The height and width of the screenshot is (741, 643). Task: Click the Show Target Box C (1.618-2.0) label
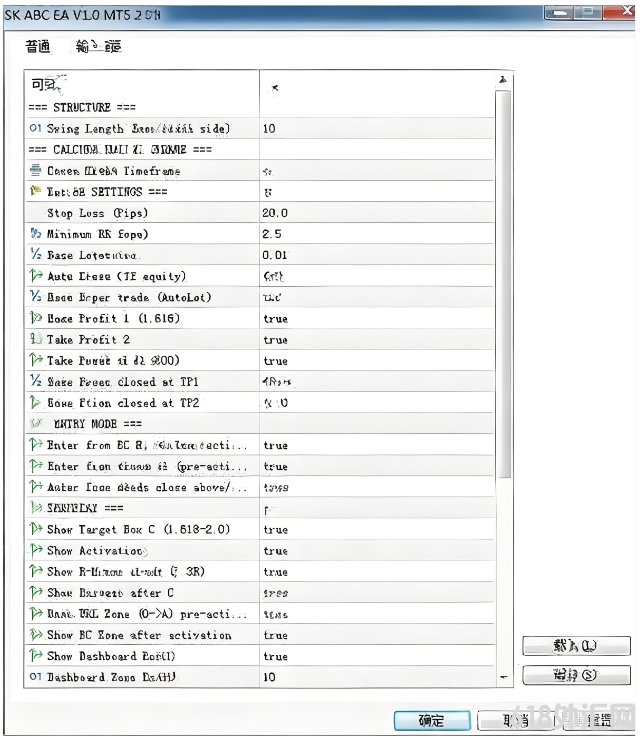point(138,529)
